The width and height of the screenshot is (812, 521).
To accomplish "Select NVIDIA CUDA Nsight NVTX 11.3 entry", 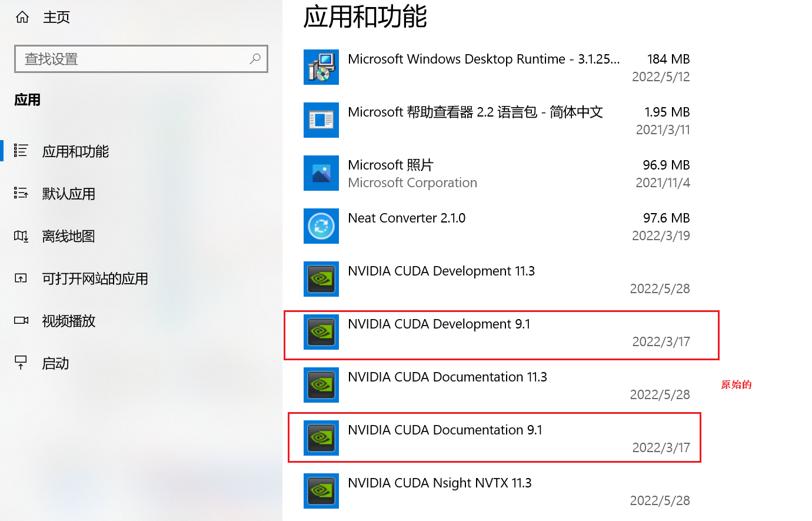I will [497, 491].
